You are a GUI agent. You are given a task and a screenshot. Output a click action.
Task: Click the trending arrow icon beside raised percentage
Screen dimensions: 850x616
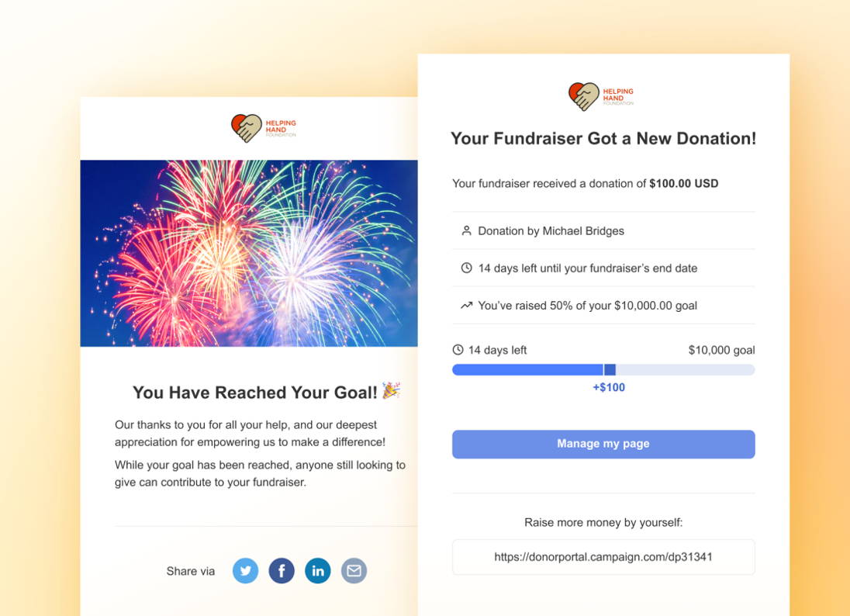(x=466, y=306)
